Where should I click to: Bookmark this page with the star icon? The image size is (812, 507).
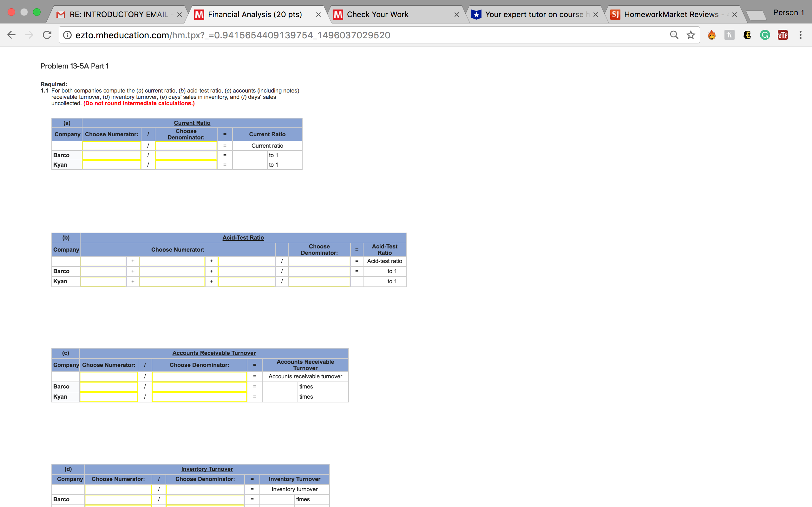[x=690, y=35]
